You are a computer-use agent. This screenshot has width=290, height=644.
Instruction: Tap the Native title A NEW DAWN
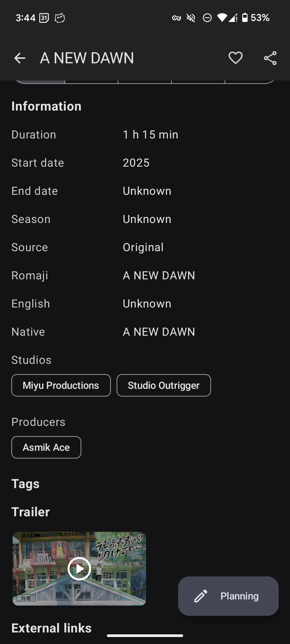coord(159,332)
